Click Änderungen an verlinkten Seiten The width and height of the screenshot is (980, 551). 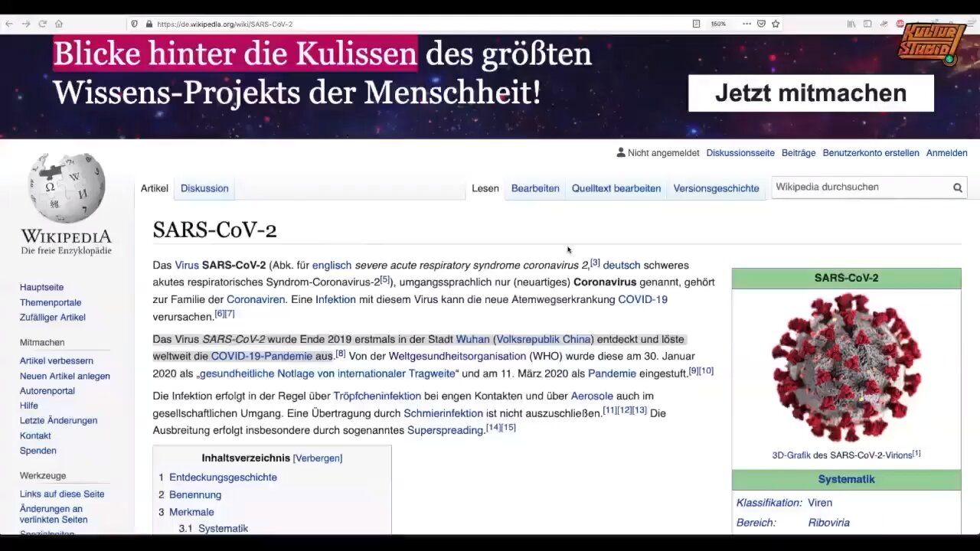(x=54, y=514)
